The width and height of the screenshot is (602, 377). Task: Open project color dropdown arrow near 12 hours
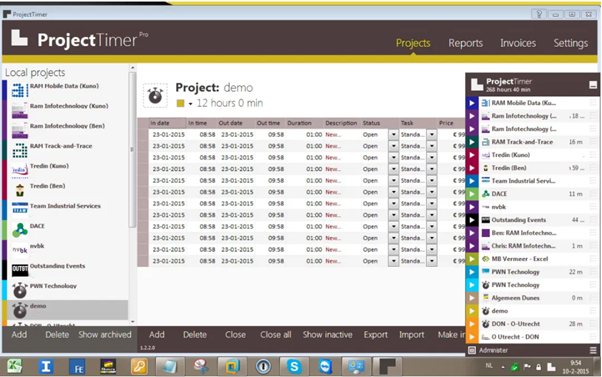(190, 104)
